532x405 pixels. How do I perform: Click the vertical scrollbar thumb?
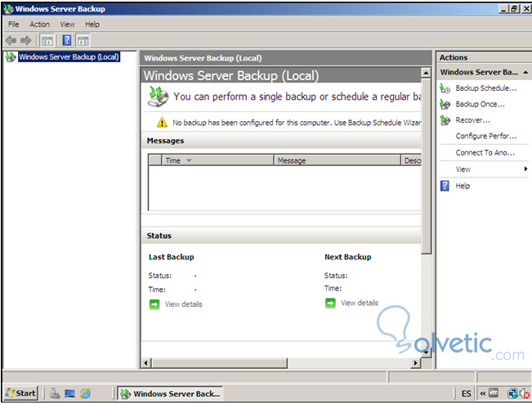(426, 166)
